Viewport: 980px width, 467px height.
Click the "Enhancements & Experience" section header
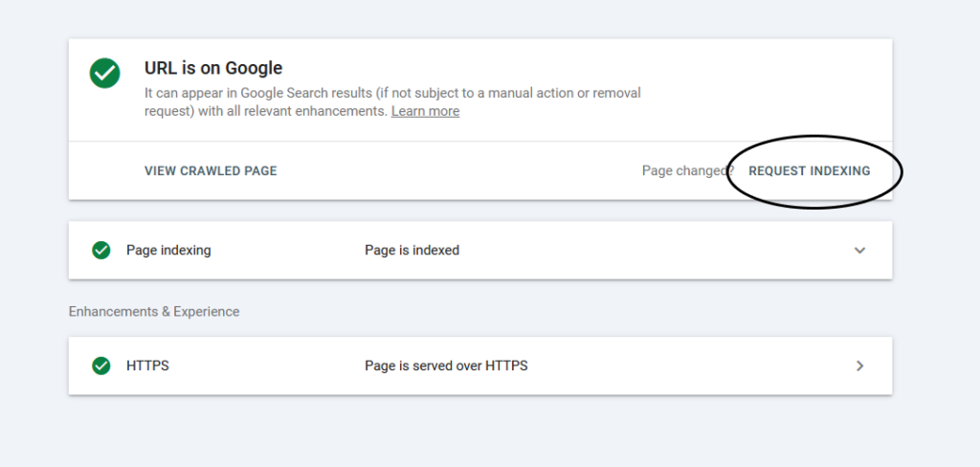(x=154, y=311)
